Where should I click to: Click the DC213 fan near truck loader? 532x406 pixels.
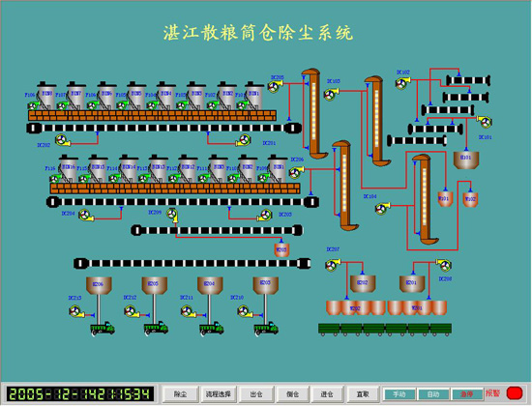[x=76, y=311]
